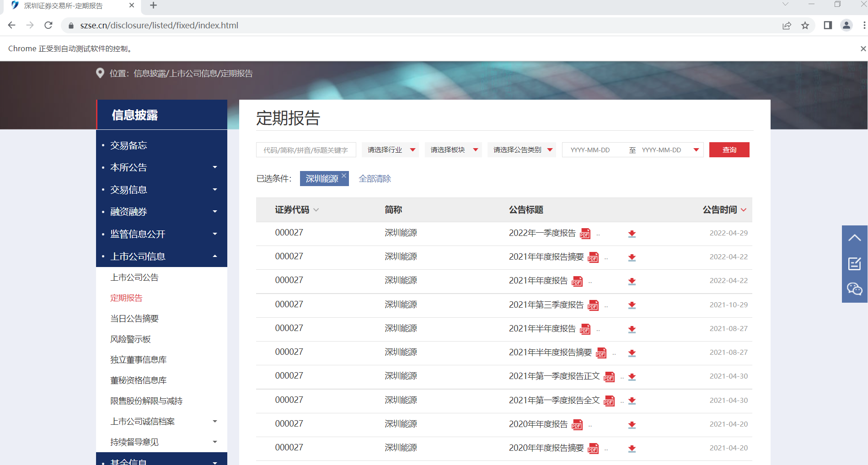Sort by 公告时间 column
Image resolution: width=868 pixels, height=465 pixels.
tap(724, 210)
